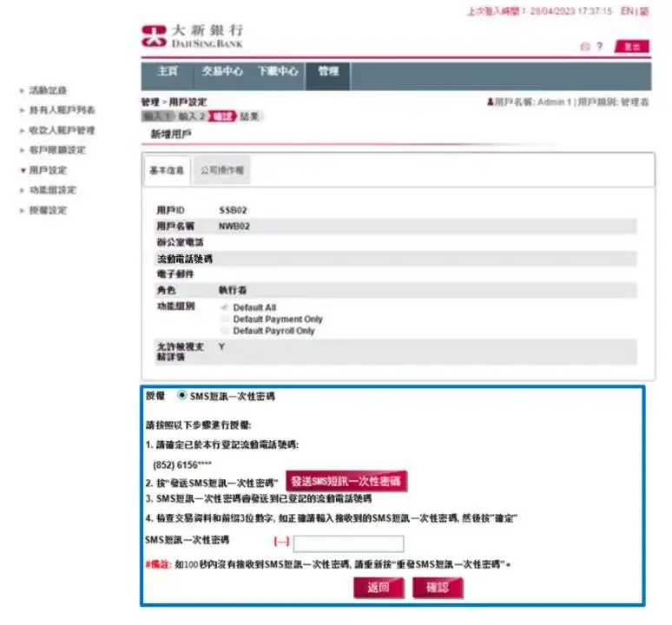Screen dimensions: 672x625
Task: Expand 客戶限額設定 in the sidebar
Action: coord(57,150)
